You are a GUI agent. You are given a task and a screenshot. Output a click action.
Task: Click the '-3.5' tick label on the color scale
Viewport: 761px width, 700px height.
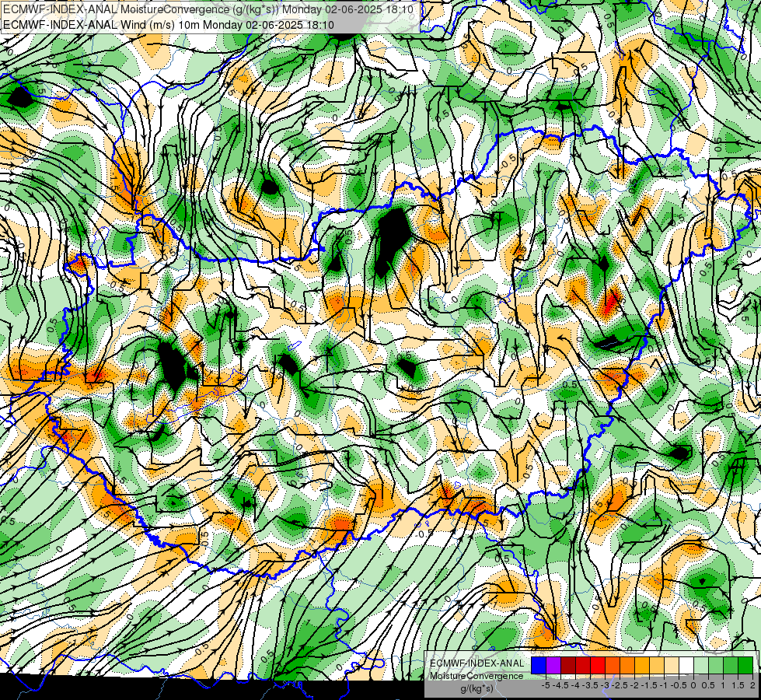[x=591, y=685]
